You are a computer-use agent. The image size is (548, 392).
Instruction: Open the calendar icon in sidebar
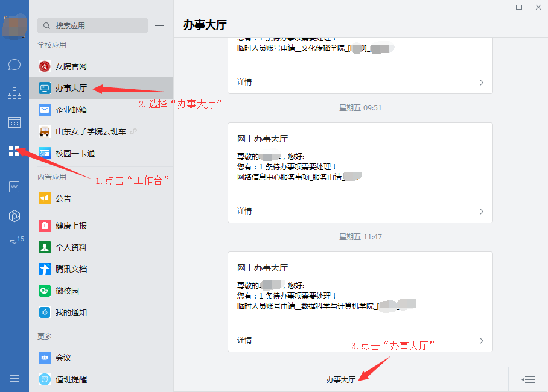[x=14, y=122]
